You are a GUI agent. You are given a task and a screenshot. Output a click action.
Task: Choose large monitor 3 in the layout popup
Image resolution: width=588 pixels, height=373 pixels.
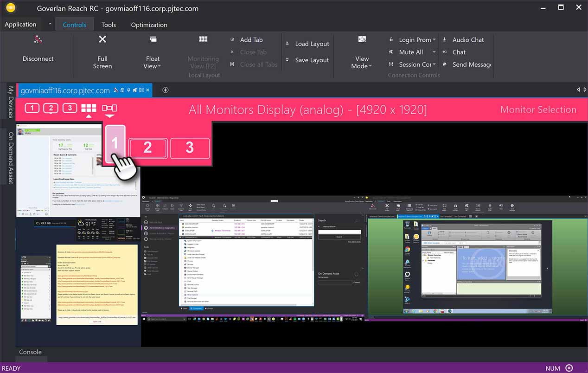tap(190, 148)
